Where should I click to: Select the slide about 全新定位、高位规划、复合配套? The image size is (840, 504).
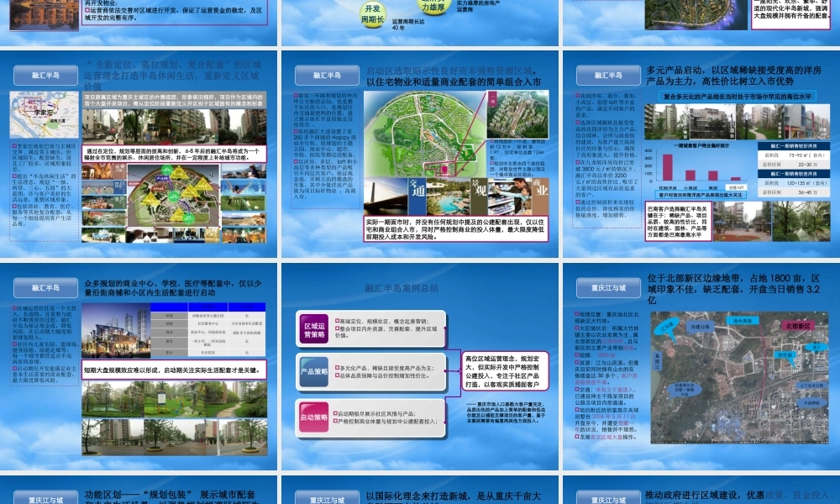pyautogui.click(x=139, y=154)
